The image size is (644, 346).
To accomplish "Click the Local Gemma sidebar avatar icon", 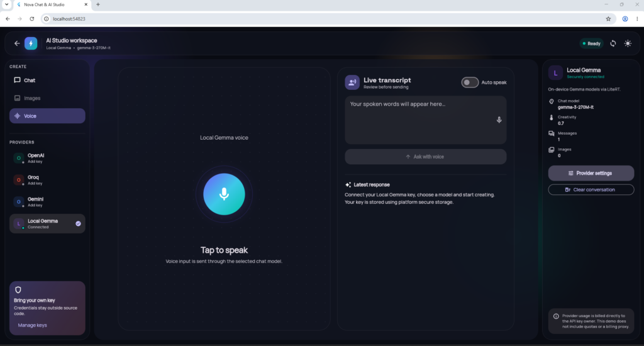I will click(18, 223).
